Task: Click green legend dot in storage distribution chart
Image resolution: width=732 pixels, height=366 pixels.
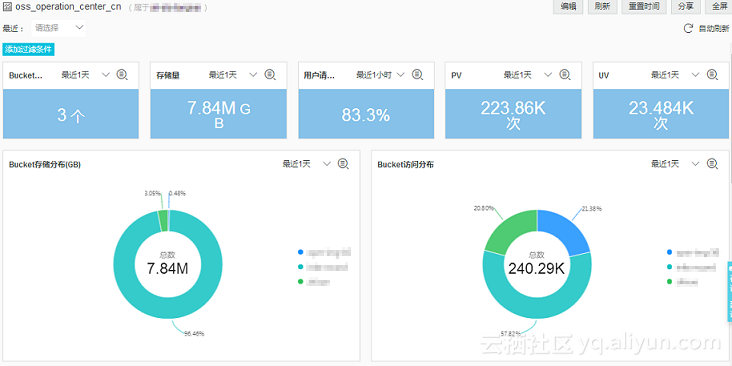Action: point(301,282)
